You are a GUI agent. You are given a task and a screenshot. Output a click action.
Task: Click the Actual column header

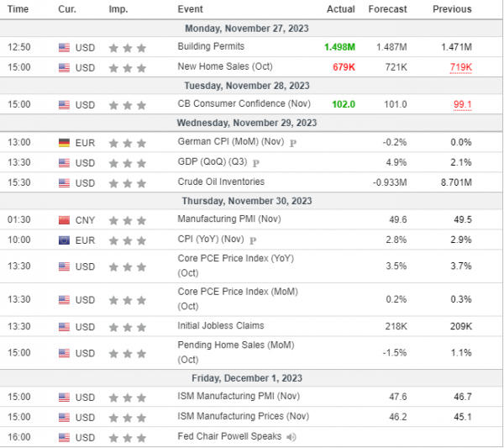pyautogui.click(x=340, y=9)
